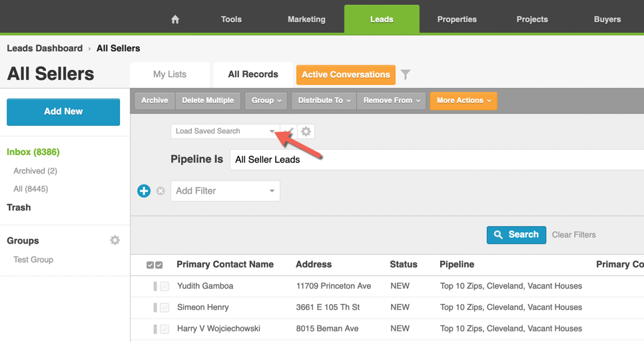
Task: Open the Marketing menu
Action: (x=306, y=19)
